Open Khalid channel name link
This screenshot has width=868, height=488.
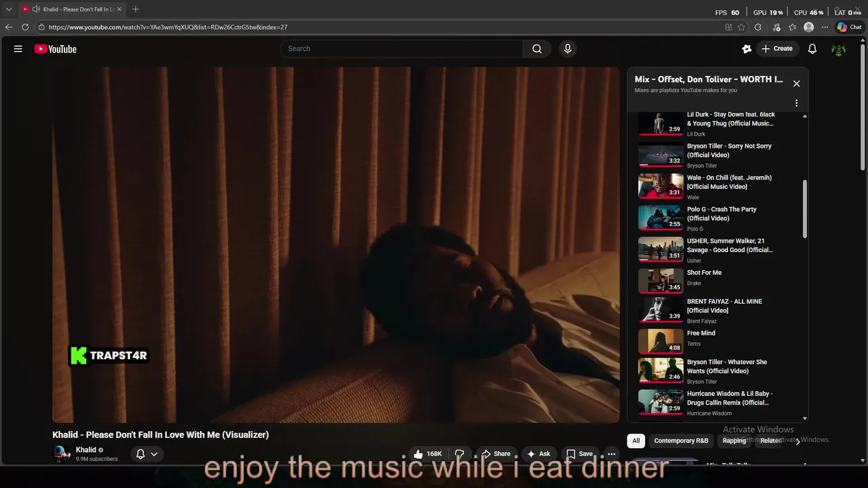[x=85, y=450]
